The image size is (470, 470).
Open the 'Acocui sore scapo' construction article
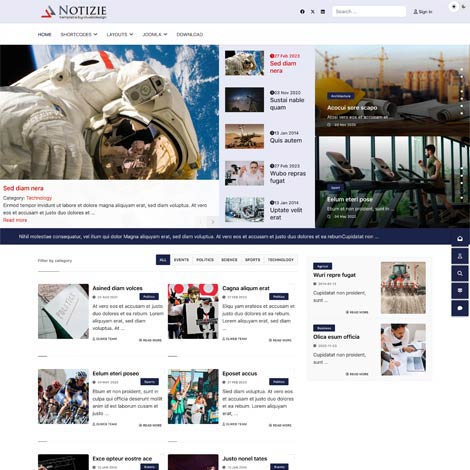352,108
